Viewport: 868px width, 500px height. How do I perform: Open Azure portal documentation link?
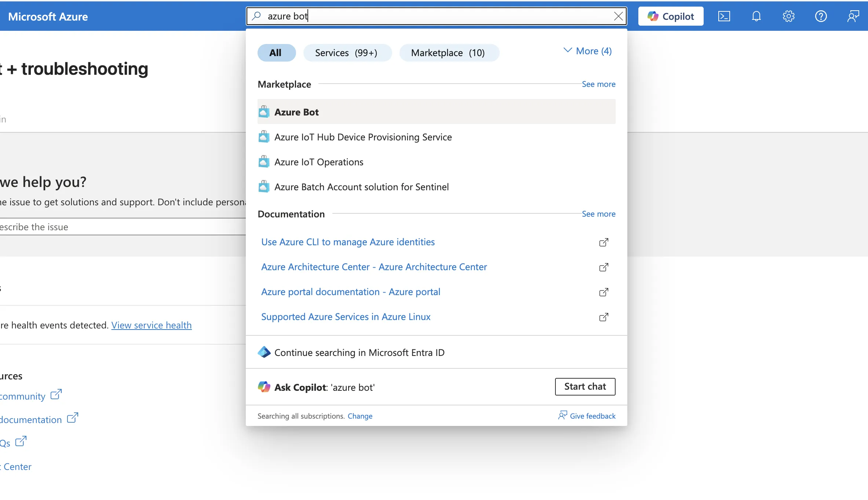click(x=350, y=292)
